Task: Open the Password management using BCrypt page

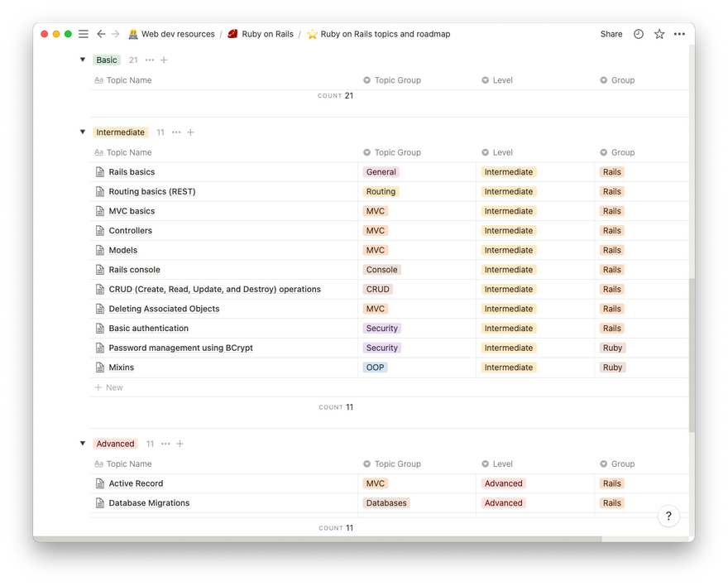Action: [x=180, y=348]
